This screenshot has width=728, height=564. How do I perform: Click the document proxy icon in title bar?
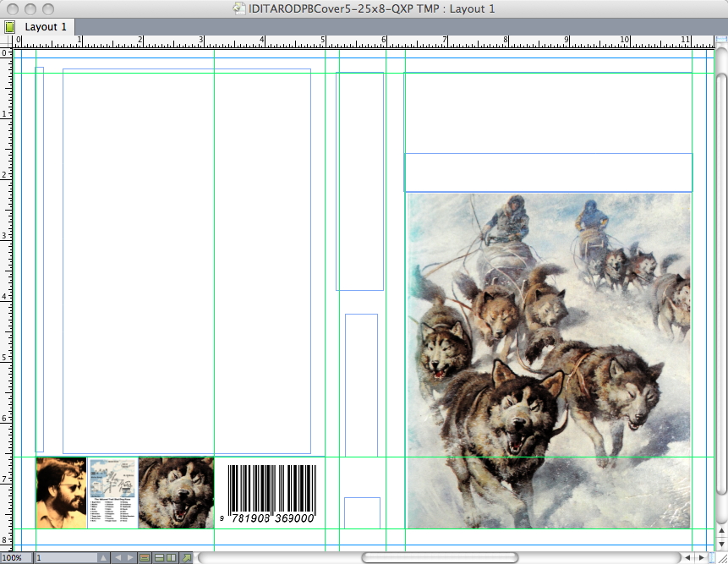239,8
